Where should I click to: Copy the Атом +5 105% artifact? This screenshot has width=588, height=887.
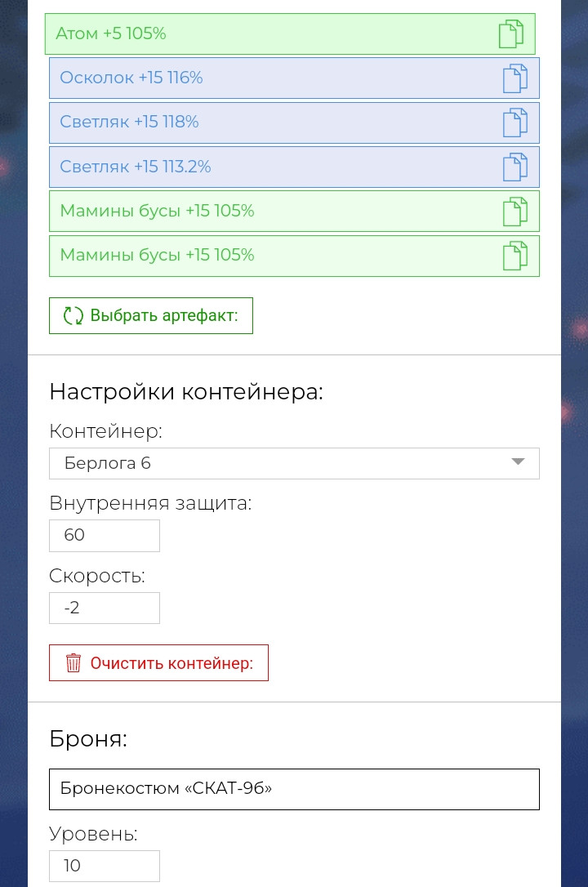pyautogui.click(x=510, y=34)
